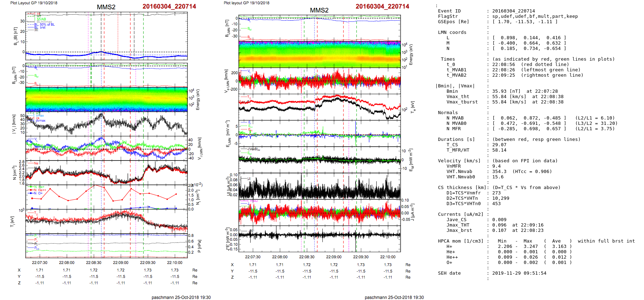Select the right electron energy spectrogram panel
Screen dimensions: 644x300
(x=319, y=54)
